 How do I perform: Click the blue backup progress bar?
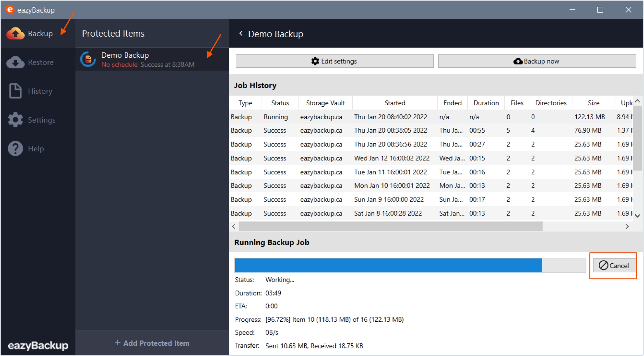click(388, 265)
